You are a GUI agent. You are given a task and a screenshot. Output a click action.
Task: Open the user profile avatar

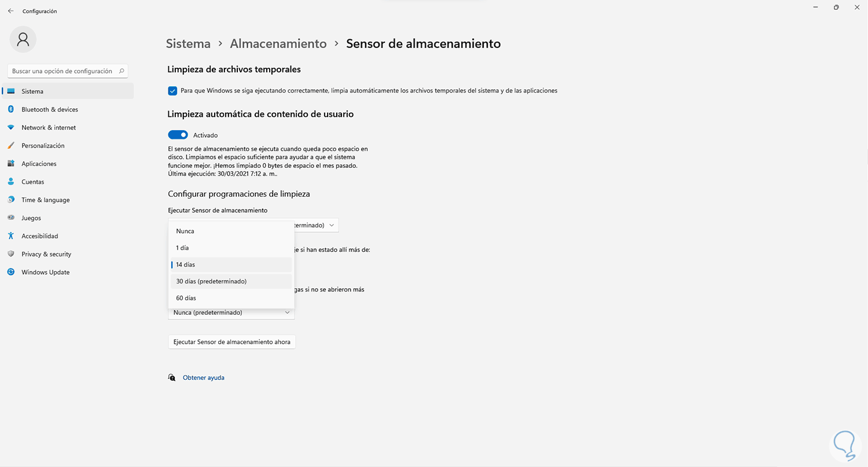pos(23,39)
